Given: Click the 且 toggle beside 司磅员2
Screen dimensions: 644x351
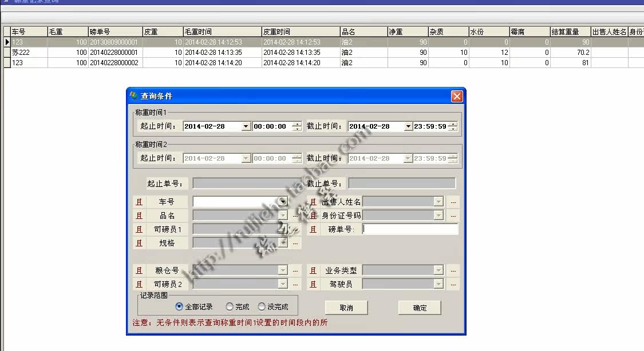Looking at the screenshot, I should [x=139, y=284].
